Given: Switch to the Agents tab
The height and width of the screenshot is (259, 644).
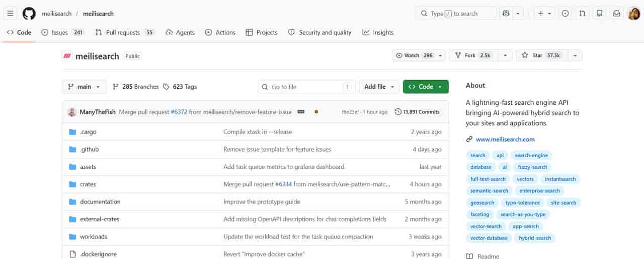Looking at the screenshot, I should [x=180, y=32].
